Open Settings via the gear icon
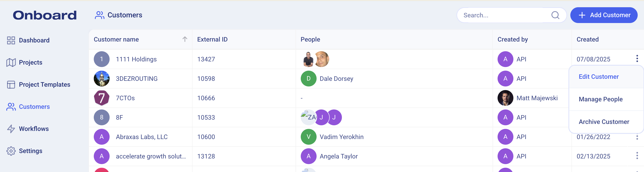This screenshot has width=644, height=172. point(11,151)
